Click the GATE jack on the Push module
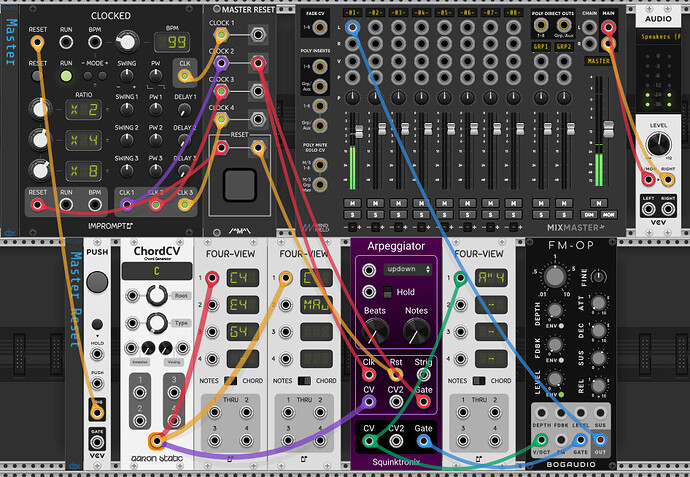The height and width of the screenshot is (477, 690). click(x=97, y=442)
